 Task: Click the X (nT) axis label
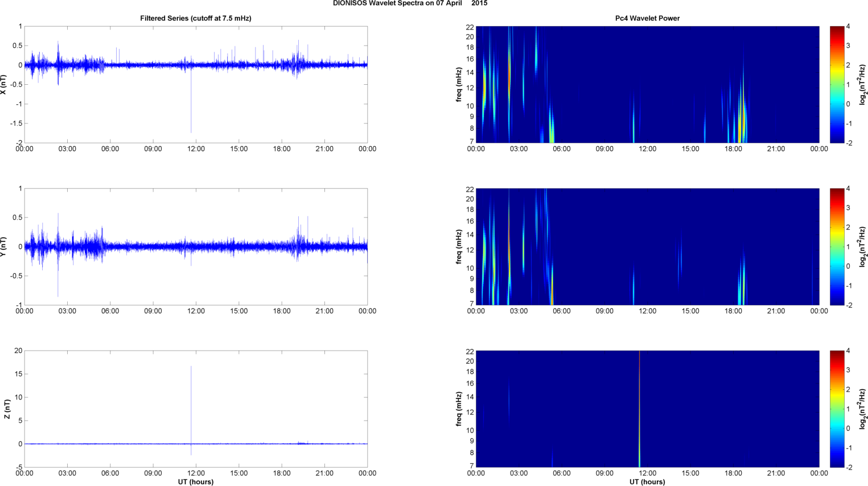tap(3, 85)
